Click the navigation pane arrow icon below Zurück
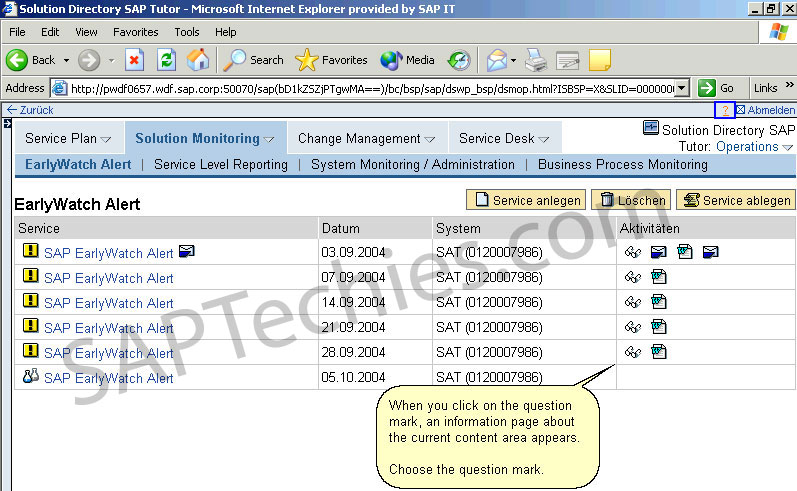Viewport: 797px width, 491px height. tap(7, 123)
